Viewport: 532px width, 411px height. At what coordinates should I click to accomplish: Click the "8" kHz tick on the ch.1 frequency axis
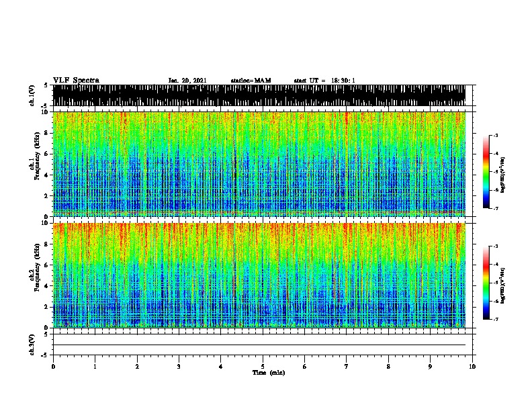46,133
